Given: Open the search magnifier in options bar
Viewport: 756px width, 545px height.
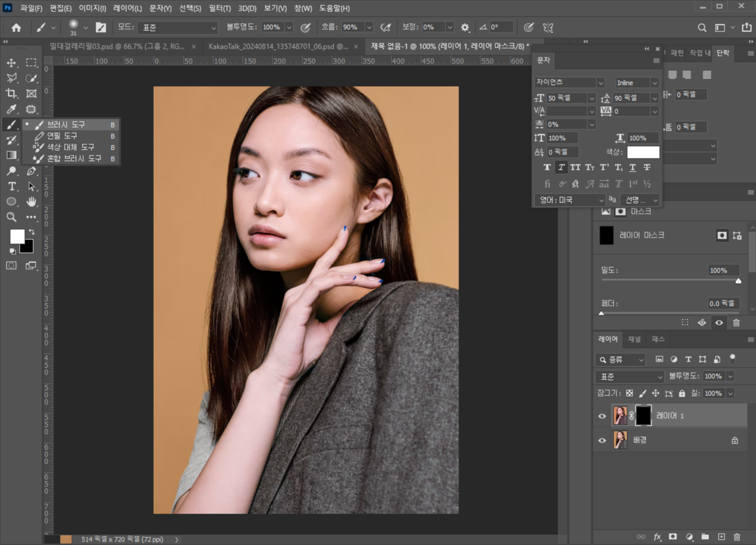Looking at the screenshot, I should 702,27.
